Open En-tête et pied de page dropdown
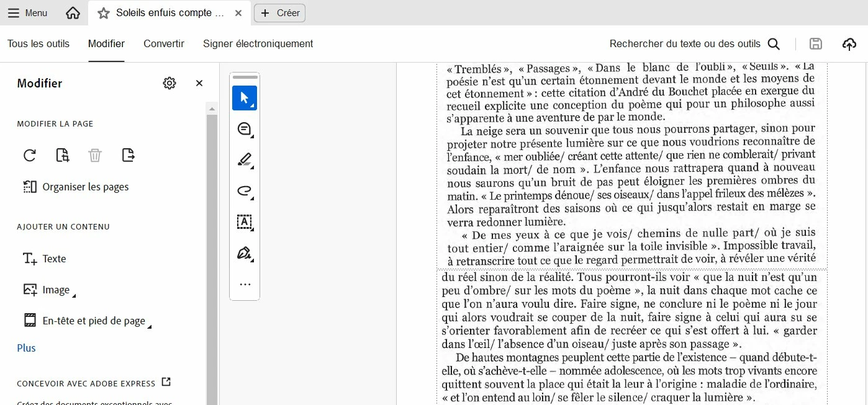 [x=87, y=321]
